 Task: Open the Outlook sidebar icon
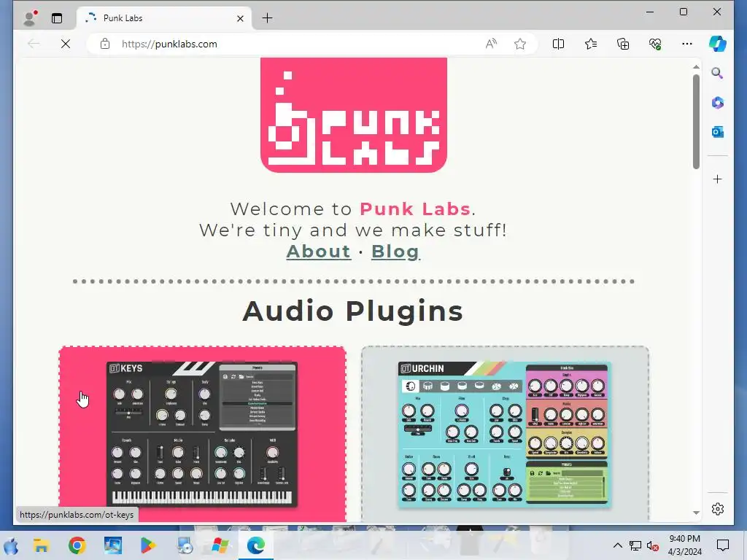718,132
